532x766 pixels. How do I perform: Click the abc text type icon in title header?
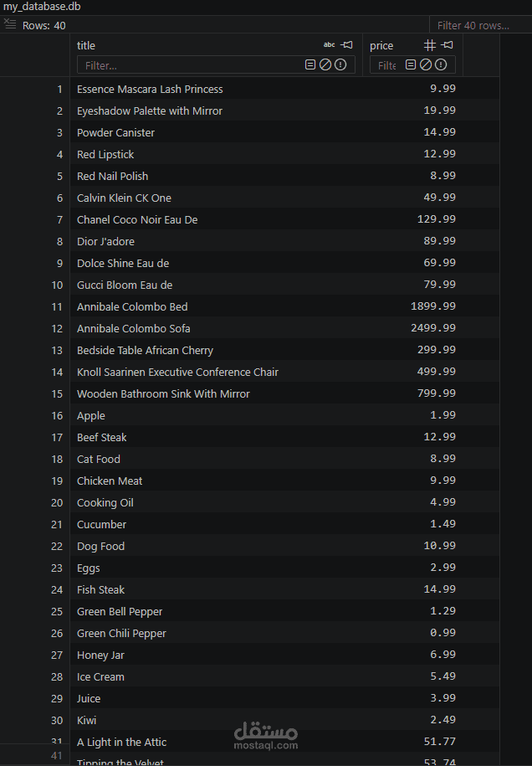coord(330,45)
